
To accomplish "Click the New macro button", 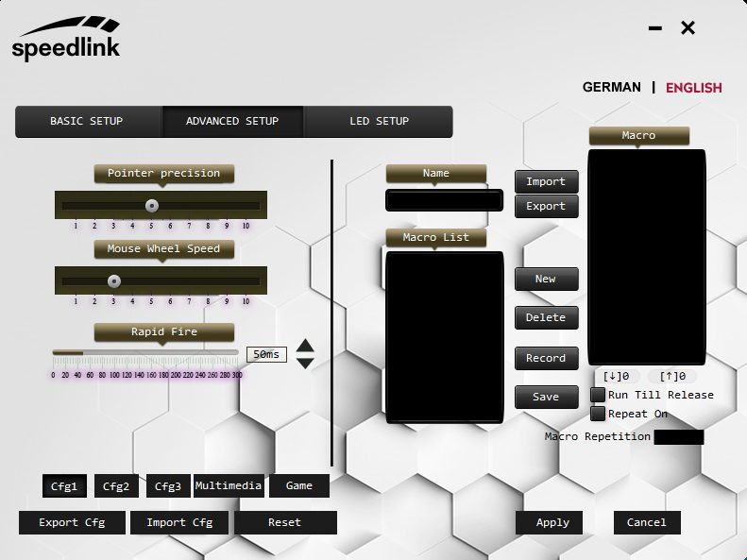I will click(x=546, y=280).
